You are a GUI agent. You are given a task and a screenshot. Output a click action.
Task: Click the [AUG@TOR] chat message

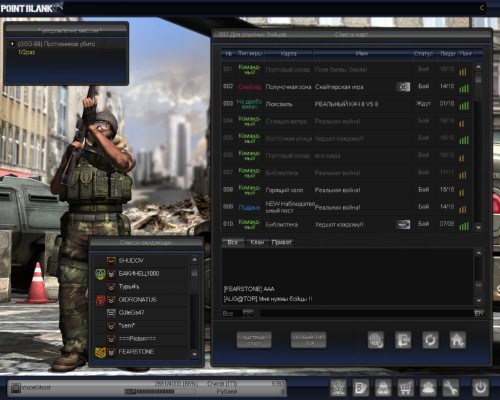click(x=268, y=299)
